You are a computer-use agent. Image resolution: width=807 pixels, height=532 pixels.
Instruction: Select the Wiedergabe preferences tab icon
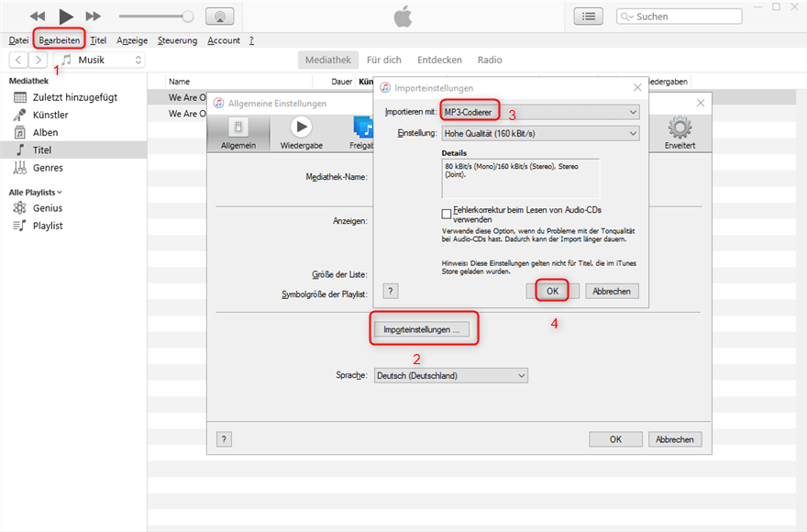pyautogui.click(x=301, y=133)
